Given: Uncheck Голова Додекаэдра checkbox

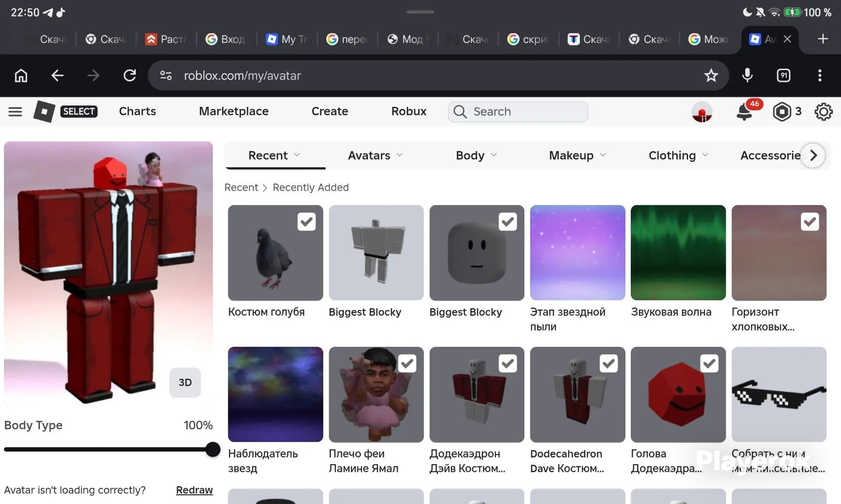Looking at the screenshot, I should (709, 363).
